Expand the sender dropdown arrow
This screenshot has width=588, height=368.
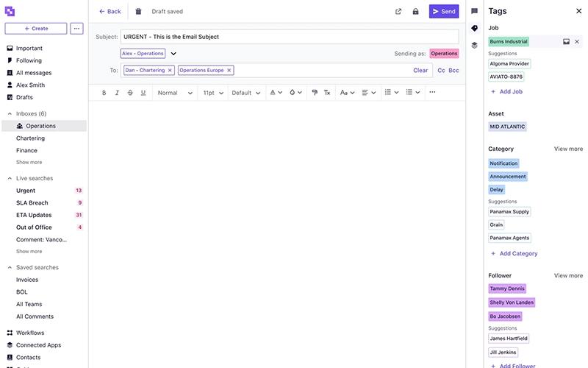point(173,54)
